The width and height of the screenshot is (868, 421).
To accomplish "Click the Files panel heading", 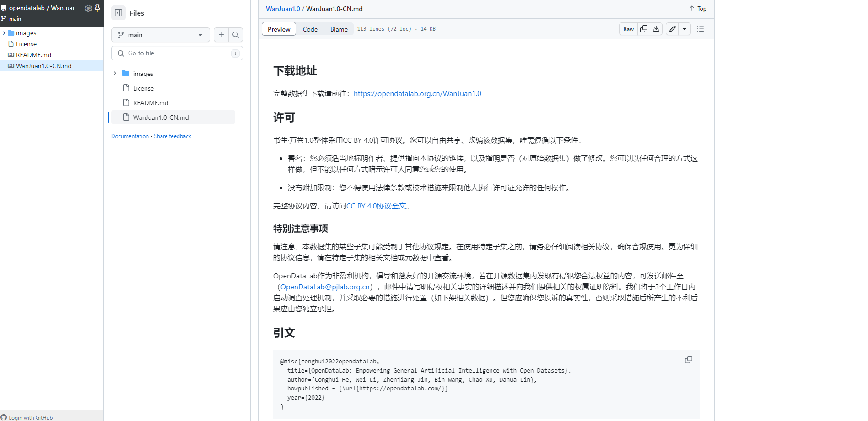I will (x=137, y=13).
